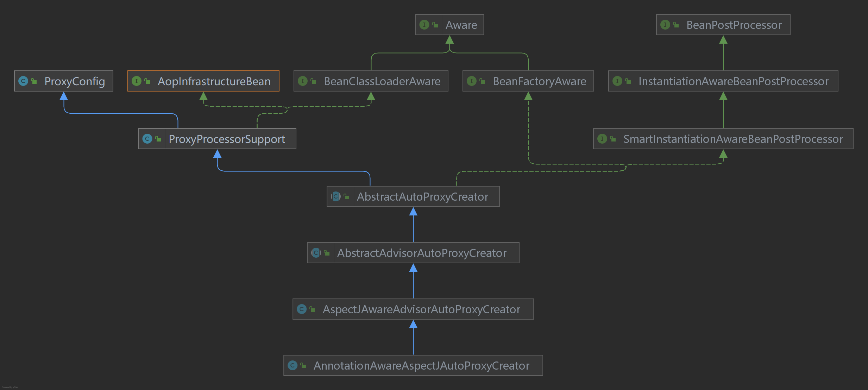Click the class icon on the AspectJAwareAdvisorAutoProxyCreator node
This screenshot has height=390, width=868.
(302, 309)
